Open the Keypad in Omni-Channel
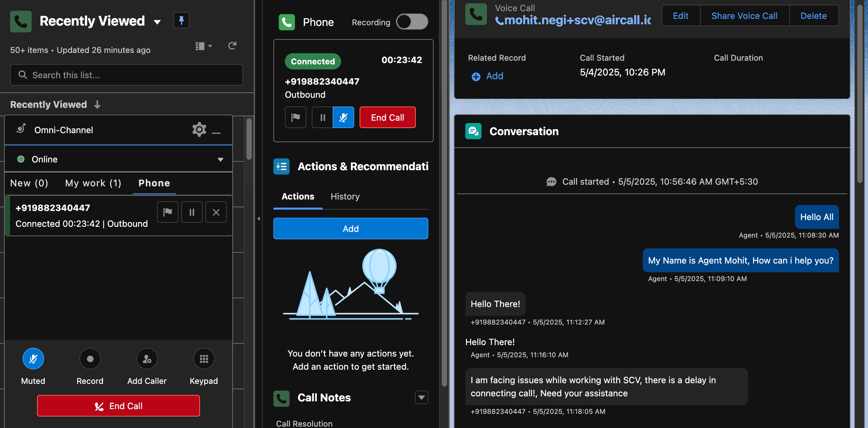 pyautogui.click(x=203, y=359)
